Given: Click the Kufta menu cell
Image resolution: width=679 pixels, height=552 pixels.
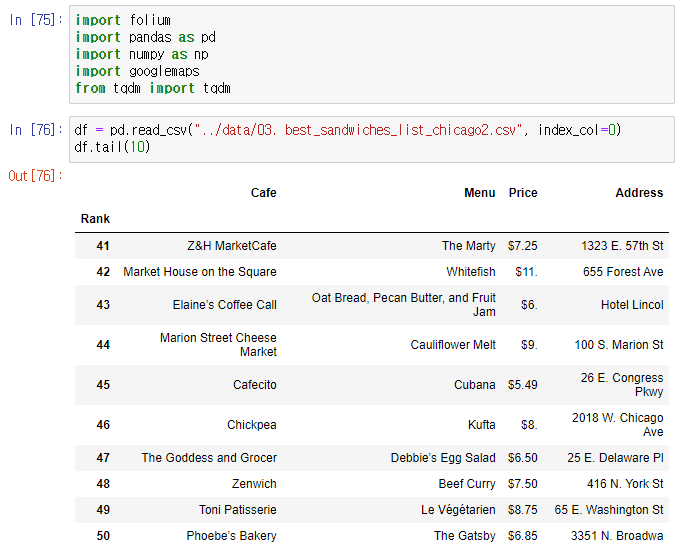Looking at the screenshot, I should [x=482, y=425].
